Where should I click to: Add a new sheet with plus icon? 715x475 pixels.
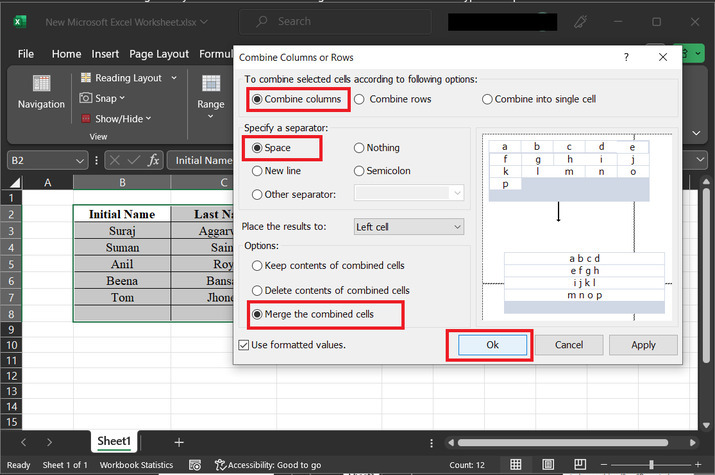pyautogui.click(x=179, y=441)
